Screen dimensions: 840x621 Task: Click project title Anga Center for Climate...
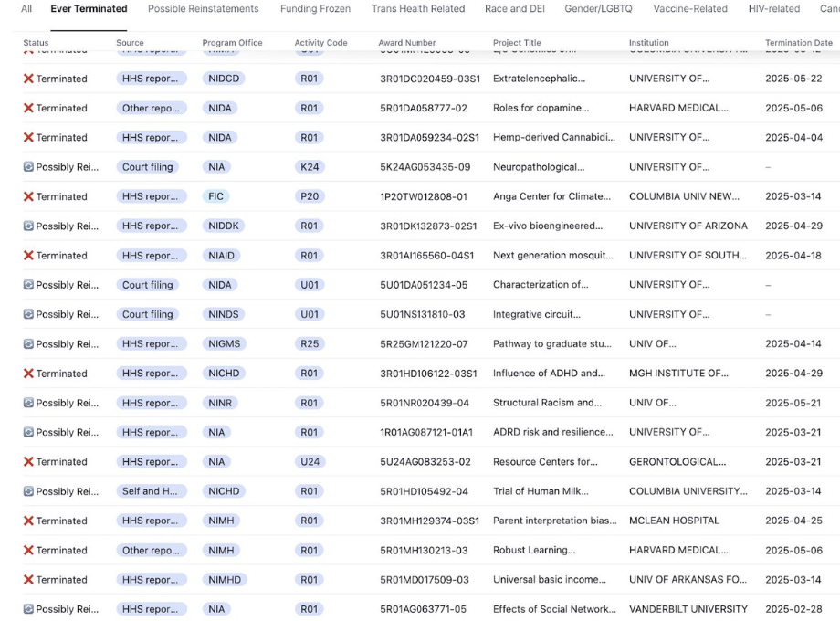(551, 196)
